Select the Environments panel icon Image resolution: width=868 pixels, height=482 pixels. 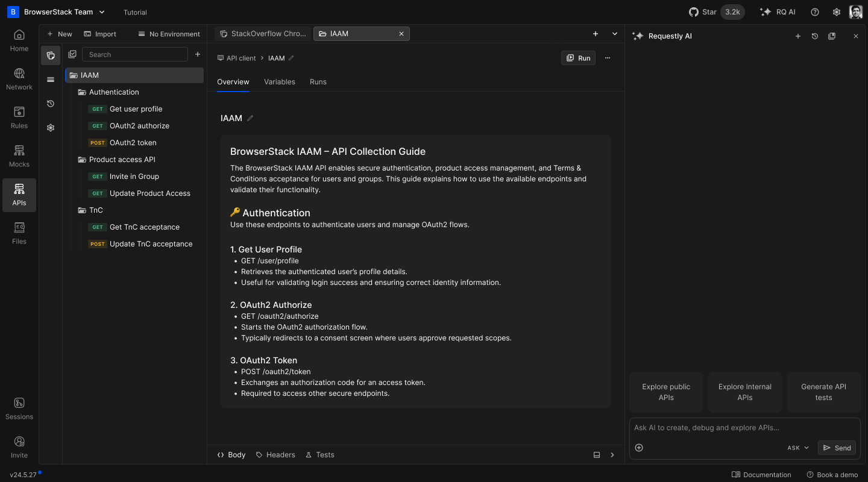(x=51, y=80)
